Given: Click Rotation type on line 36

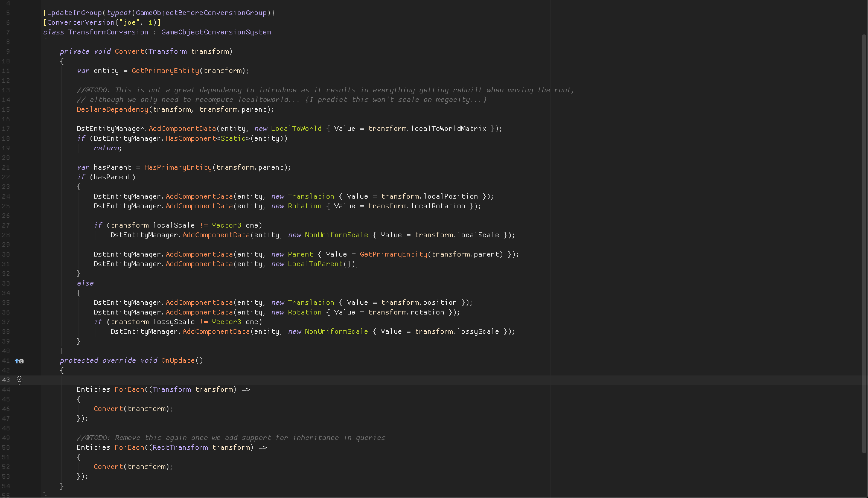Looking at the screenshot, I should [305, 312].
